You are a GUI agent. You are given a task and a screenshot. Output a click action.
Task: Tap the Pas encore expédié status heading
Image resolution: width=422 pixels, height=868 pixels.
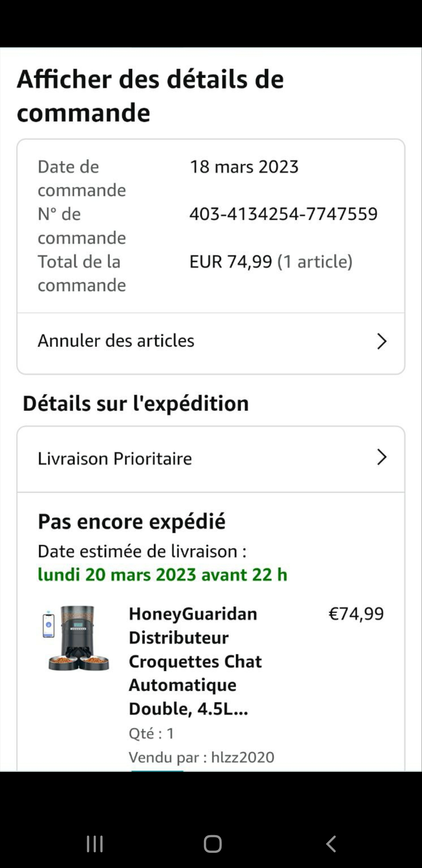coord(132,522)
